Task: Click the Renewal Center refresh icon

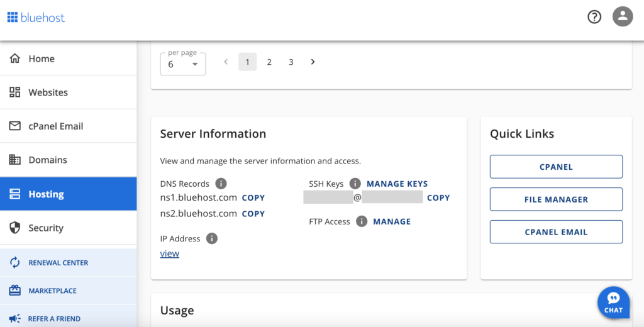Action: (15, 262)
